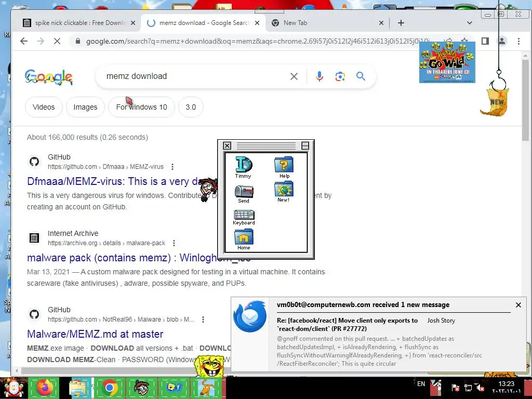Image resolution: width=532 pixels, height=399 pixels.
Task: Click the Chrome address bar URL
Action: pyautogui.click(x=258, y=41)
